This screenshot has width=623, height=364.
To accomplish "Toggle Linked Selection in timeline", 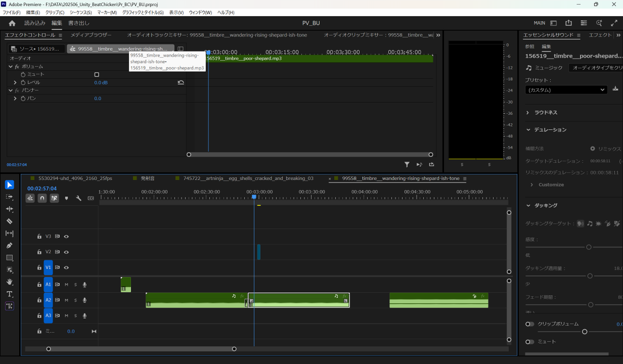I will pos(54,198).
